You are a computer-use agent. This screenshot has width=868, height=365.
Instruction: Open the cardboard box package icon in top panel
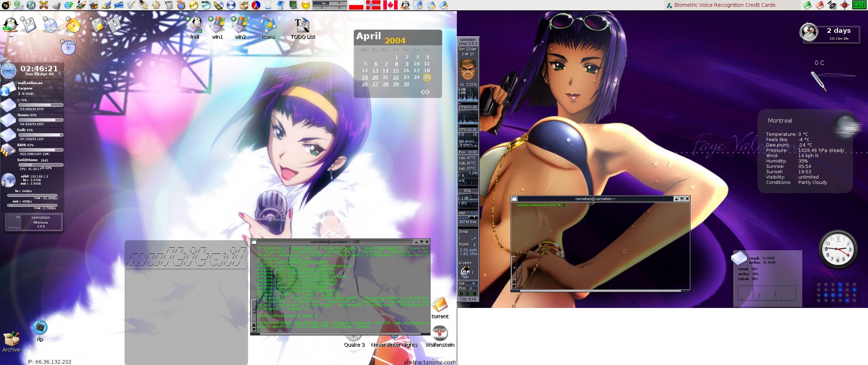[x=243, y=5]
